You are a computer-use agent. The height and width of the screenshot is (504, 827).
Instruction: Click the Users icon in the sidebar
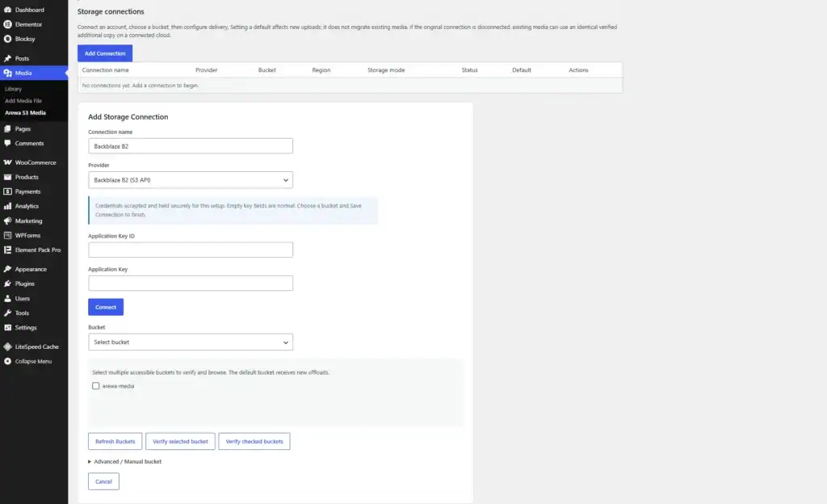(x=7, y=298)
